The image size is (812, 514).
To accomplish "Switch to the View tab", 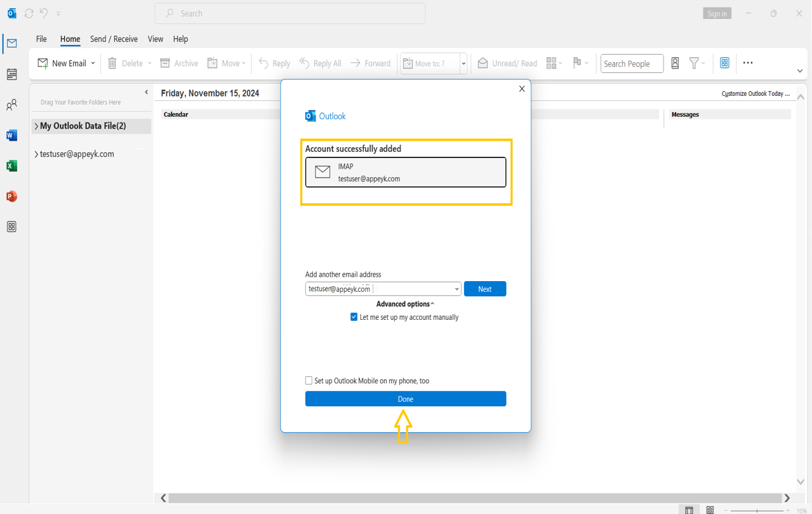I will pos(156,39).
